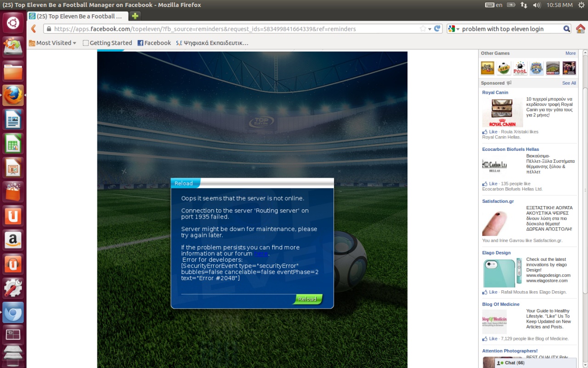
Task: Open the Facebook bookmark in toolbar
Action: (x=154, y=43)
